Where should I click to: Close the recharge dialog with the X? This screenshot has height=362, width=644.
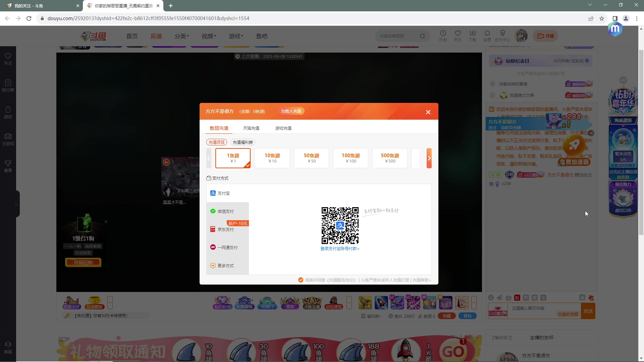click(428, 112)
